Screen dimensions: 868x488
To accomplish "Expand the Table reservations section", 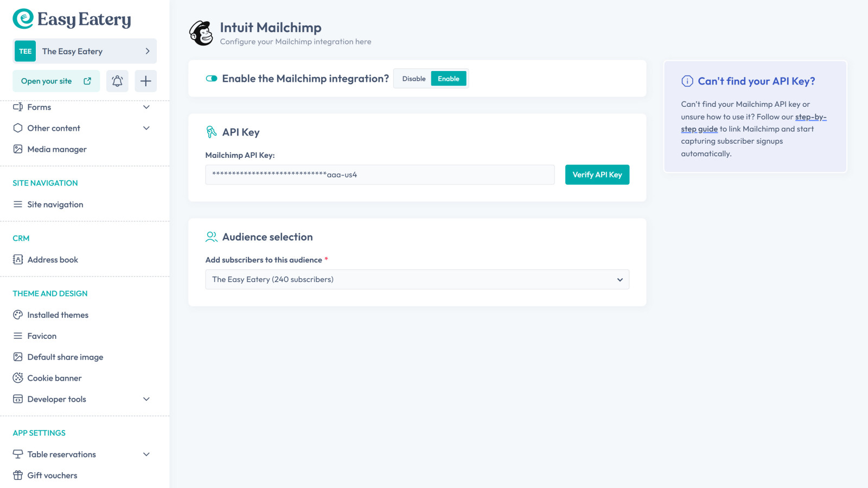I will [146, 454].
